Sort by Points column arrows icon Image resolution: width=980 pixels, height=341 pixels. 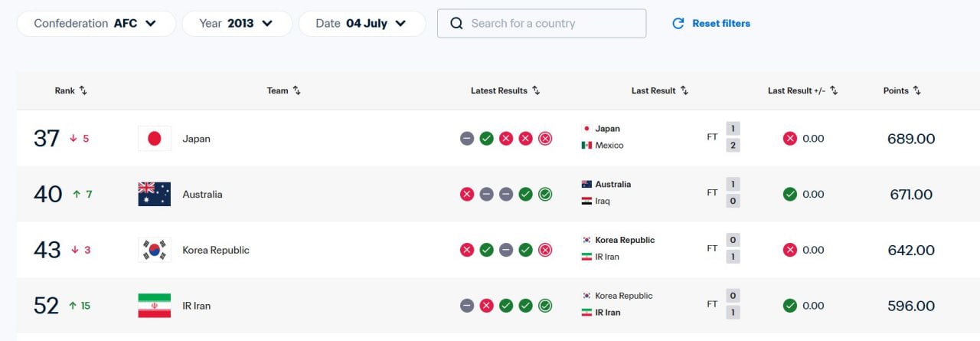point(916,90)
